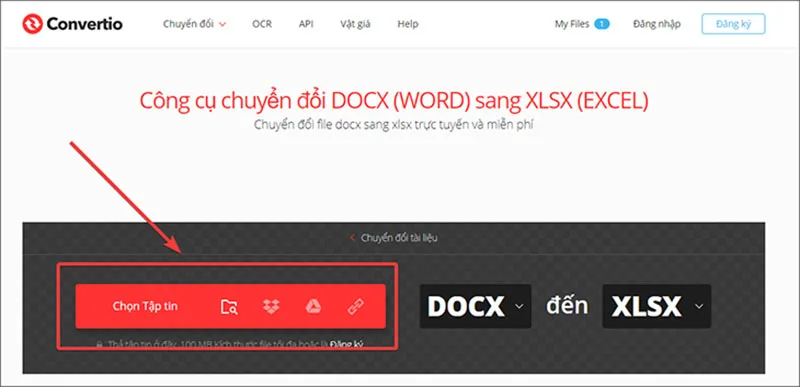Open the Chuyển đổi menu

(x=194, y=24)
